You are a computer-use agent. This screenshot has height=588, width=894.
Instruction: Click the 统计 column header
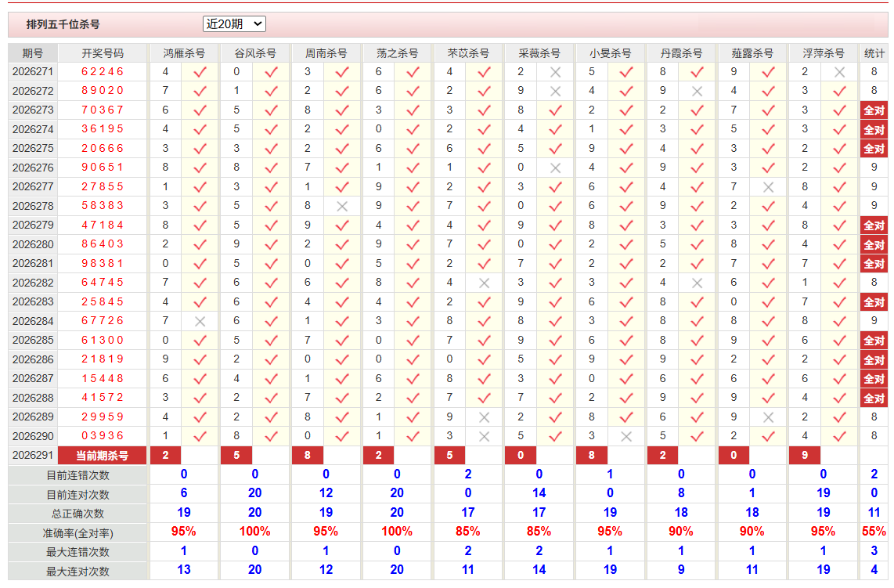click(874, 53)
